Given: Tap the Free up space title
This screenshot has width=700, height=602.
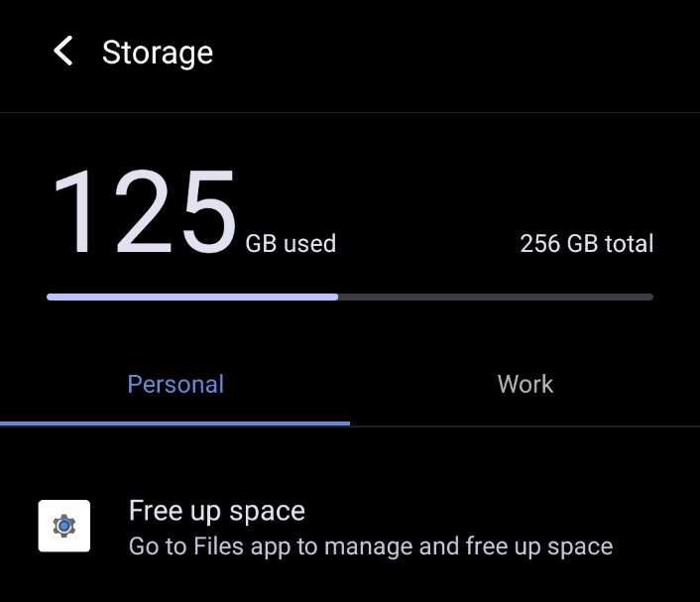Looking at the screenshot, I should (x=216, y=511).
